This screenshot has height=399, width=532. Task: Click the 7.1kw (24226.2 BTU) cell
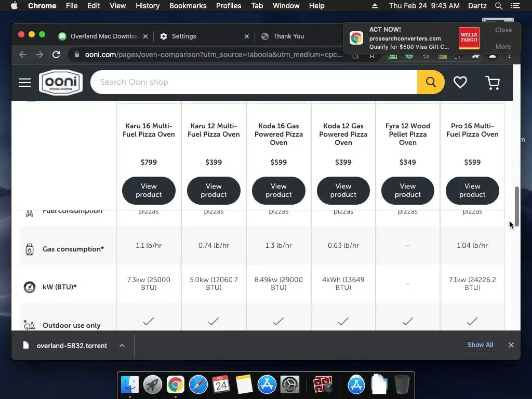pyautogui.click(x=472, y=283)
